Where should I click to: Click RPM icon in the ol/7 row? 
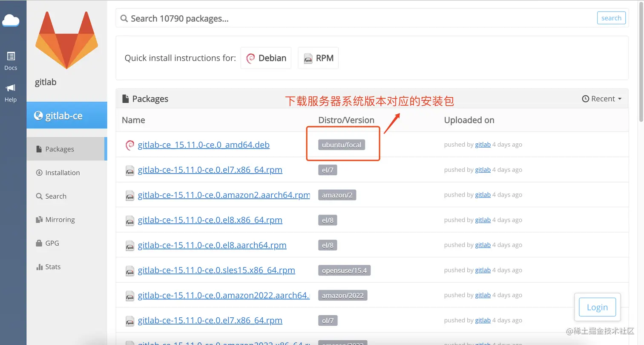pyautogui.click(x=130, y=321)
